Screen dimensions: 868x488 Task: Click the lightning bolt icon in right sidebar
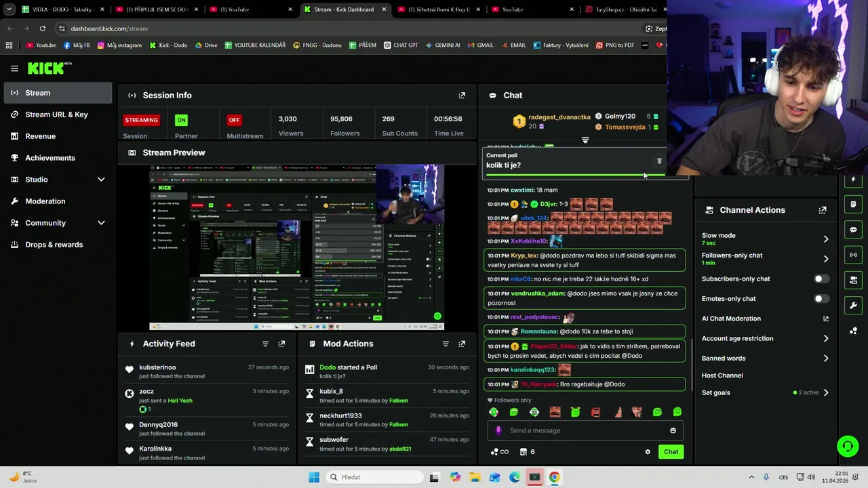(x=853, y=180)
